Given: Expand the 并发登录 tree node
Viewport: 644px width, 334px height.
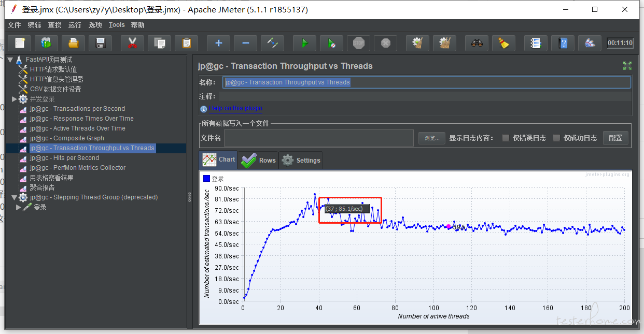Looking at the screenshot, I should 15,98.
